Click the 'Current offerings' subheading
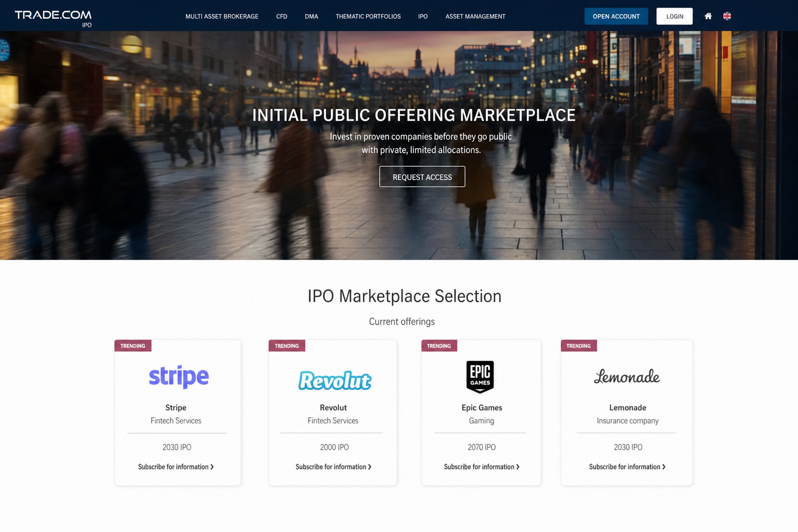Image resolution: width=798 pixels, height=532 pixels. click(x=402, y=322)
